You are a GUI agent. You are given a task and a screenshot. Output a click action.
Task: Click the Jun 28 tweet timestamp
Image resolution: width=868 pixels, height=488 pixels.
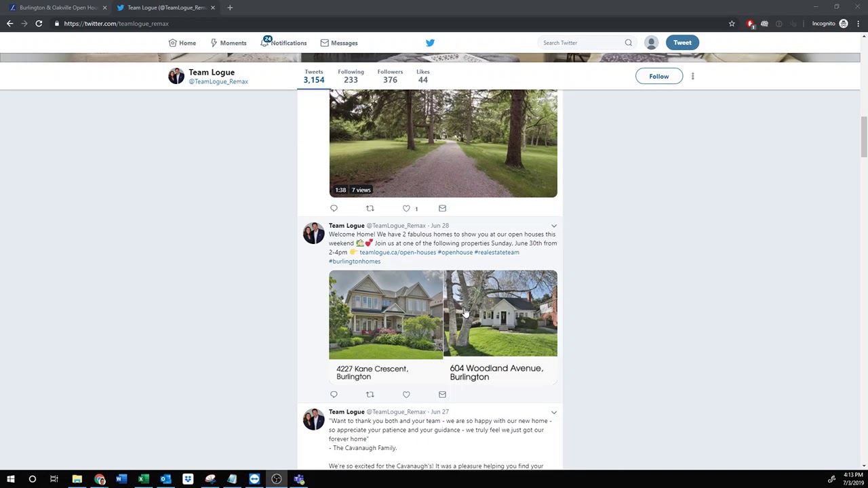point(439,226)
